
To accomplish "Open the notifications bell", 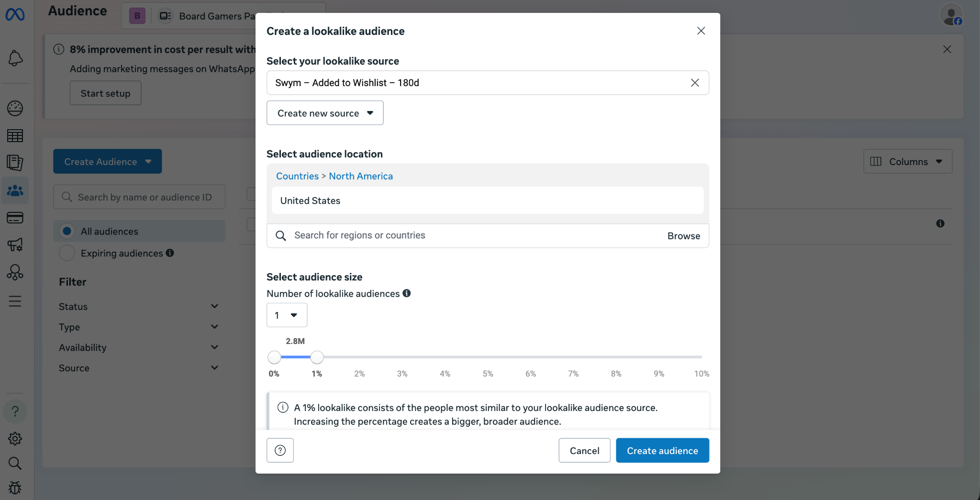I will click(15, 58).
